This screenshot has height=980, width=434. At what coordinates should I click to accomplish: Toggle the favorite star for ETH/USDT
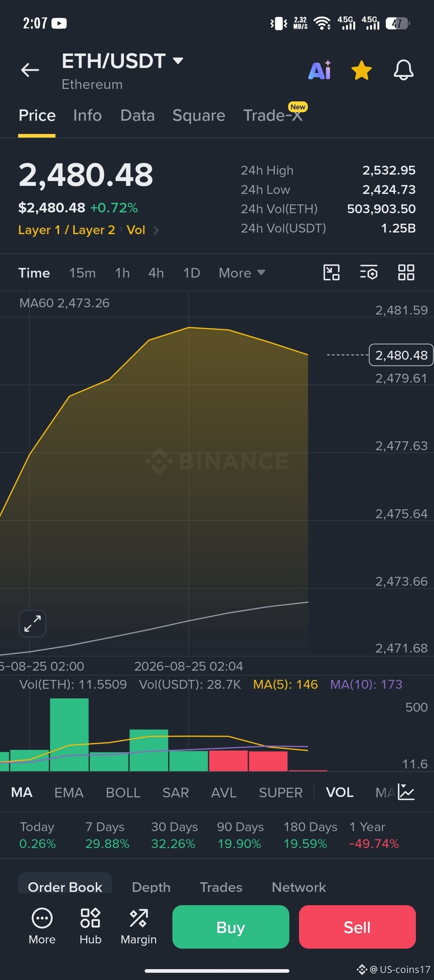[362, 70]
